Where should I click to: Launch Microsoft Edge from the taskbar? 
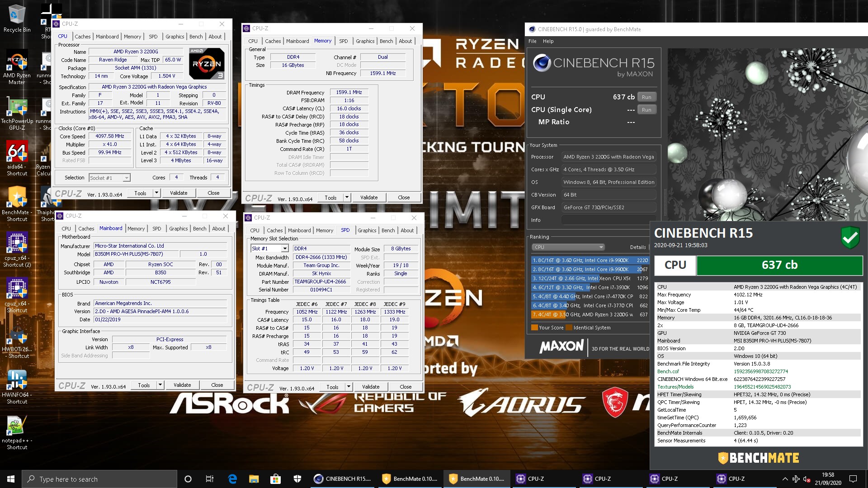click(232, 479)
